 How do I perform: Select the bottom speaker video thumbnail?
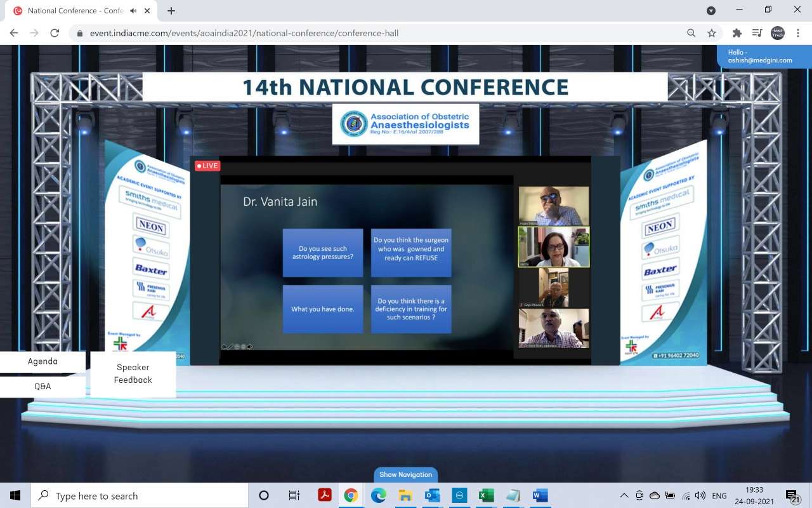(x=554, y=328)
